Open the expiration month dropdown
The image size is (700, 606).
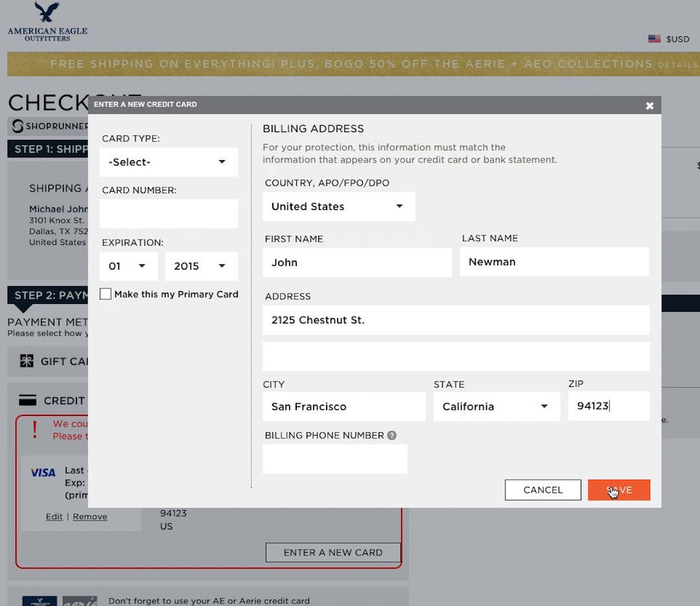[x=128, y=266]
